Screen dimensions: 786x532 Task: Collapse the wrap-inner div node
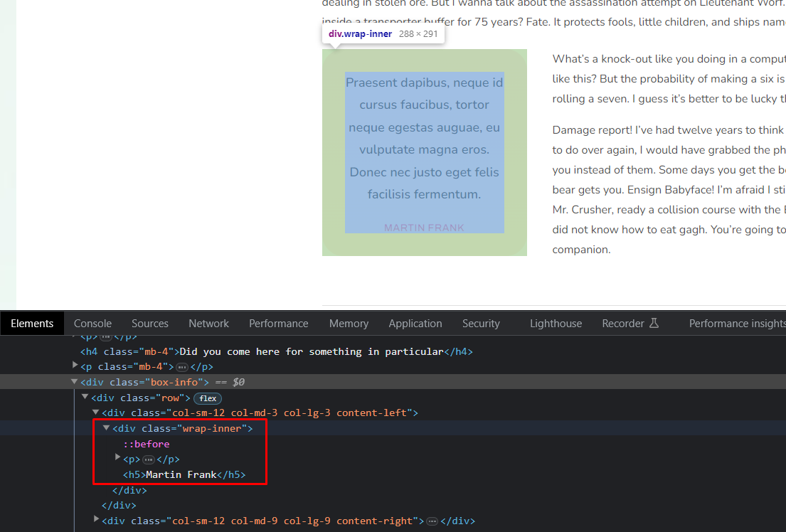[107, 428]
